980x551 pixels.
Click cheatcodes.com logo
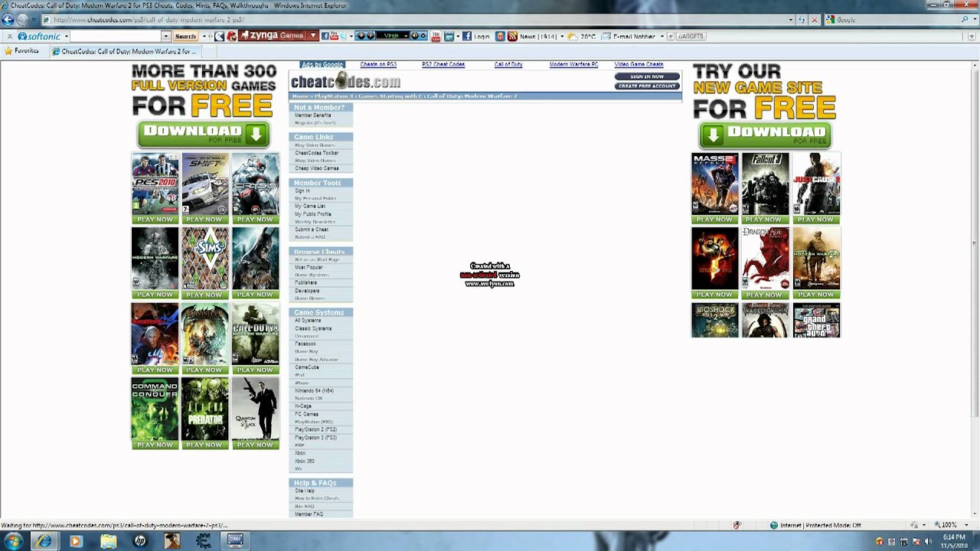pyautogui.click(x=345, y=81)
